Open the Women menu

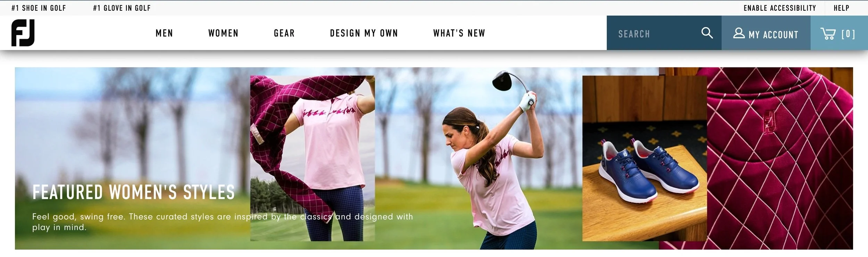coord(223,33)
